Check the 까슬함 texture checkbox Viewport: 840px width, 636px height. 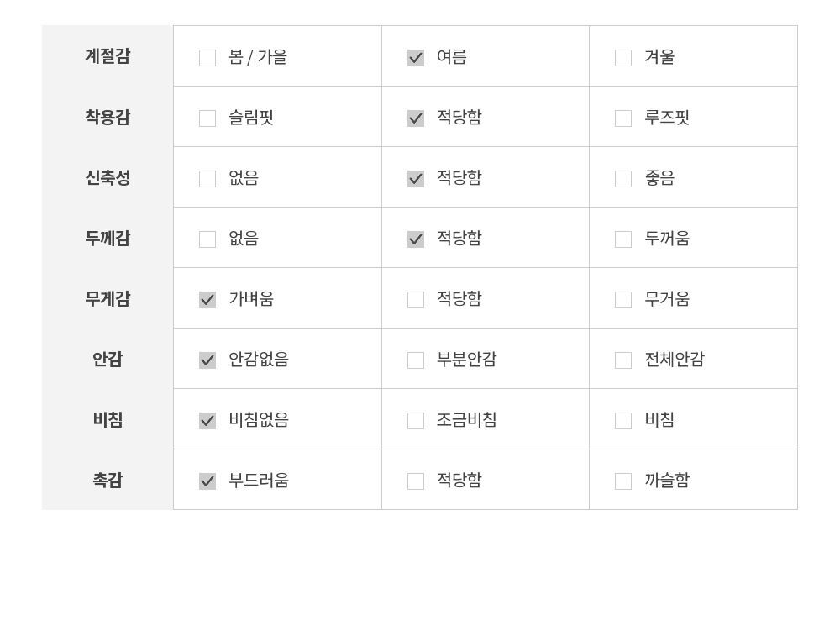623,481
